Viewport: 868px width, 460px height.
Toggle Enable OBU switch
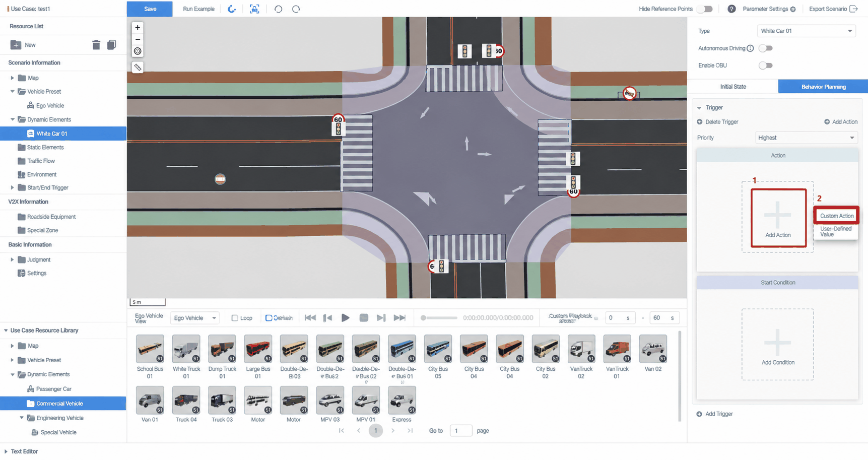tap(765, 65)
